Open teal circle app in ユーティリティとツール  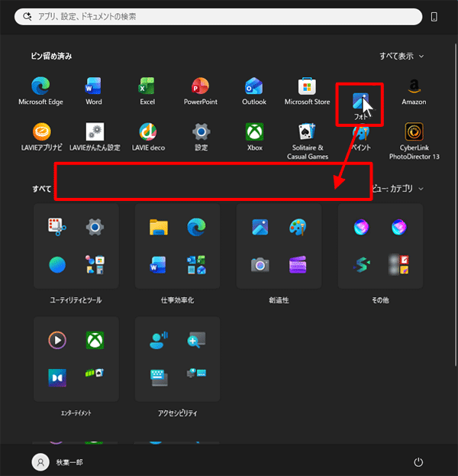pos(57,264)
